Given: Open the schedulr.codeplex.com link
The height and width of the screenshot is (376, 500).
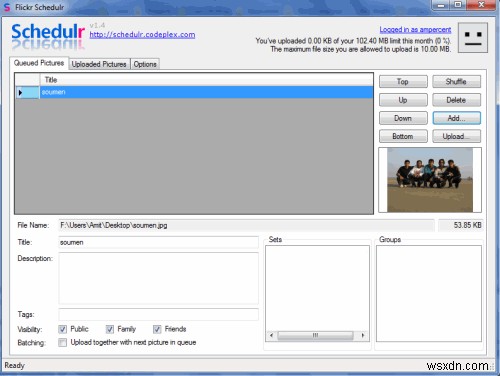Looking at the screenshot, I should tap(142, 35).
